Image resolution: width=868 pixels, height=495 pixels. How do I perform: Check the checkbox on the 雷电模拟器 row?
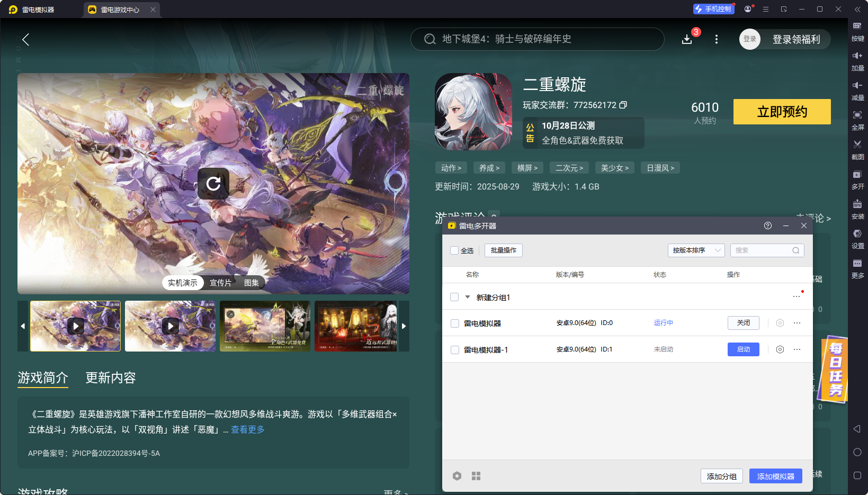point(454,323)
